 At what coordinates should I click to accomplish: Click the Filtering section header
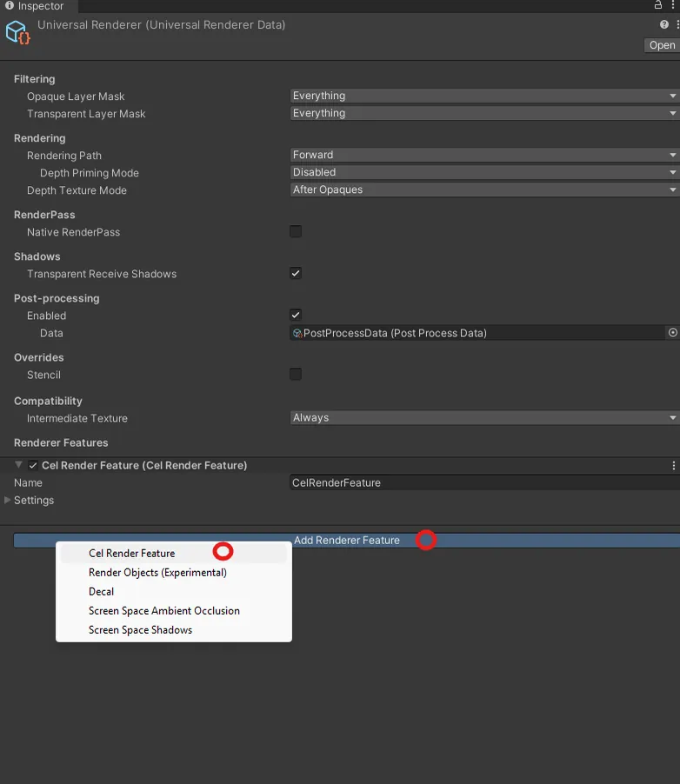pyautogui.click(x=35, y=79)
